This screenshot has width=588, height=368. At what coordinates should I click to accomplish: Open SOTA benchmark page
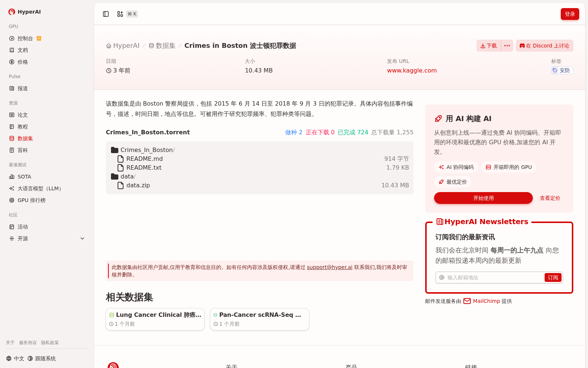47,177
